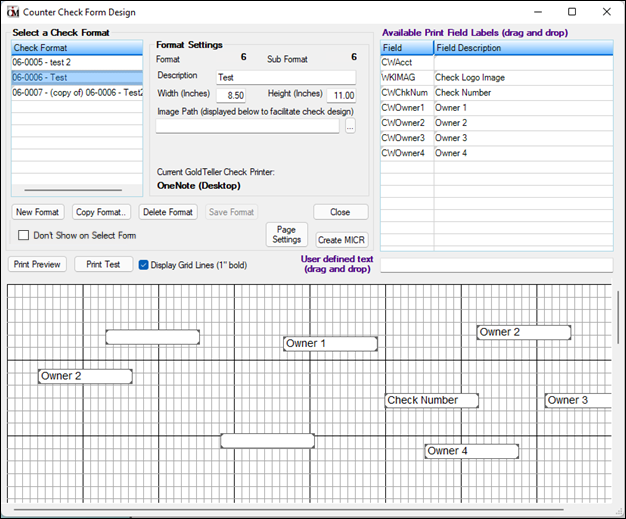The width and height of the screenshot is (626, 519).
Task: Click the Image Path text box
Action: click(x=248, y=126)
